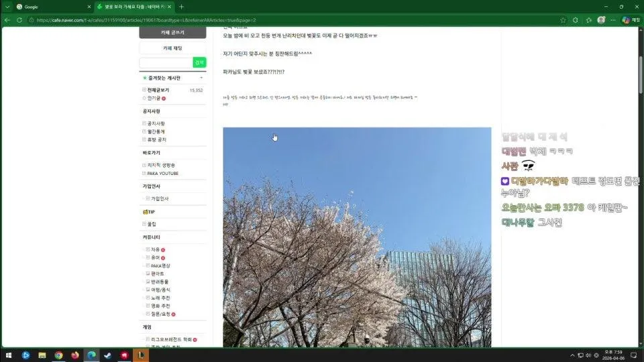Open the browser extensions icon
The height and width of the screenshot is (362, 644).
[x=576, y=20]
